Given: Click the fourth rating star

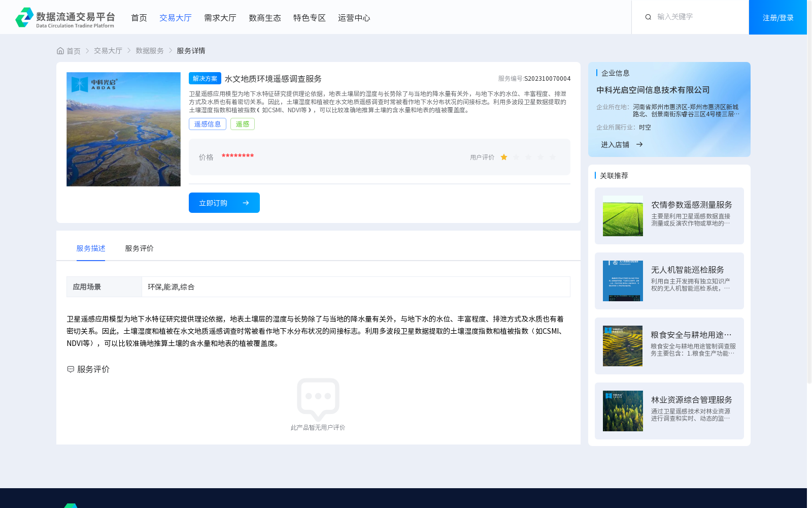Looking at the screenshot, I should [540, 157].
